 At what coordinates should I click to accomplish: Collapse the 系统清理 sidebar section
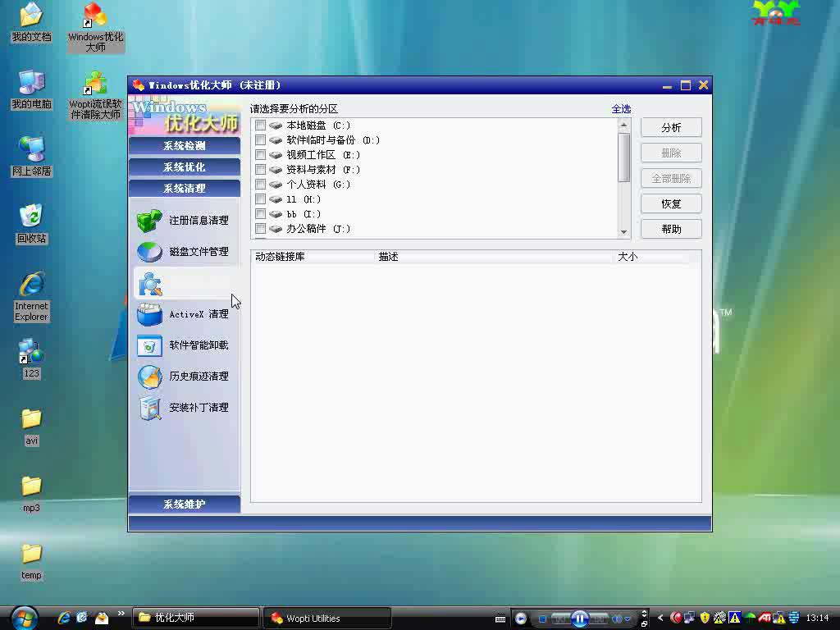185,189
